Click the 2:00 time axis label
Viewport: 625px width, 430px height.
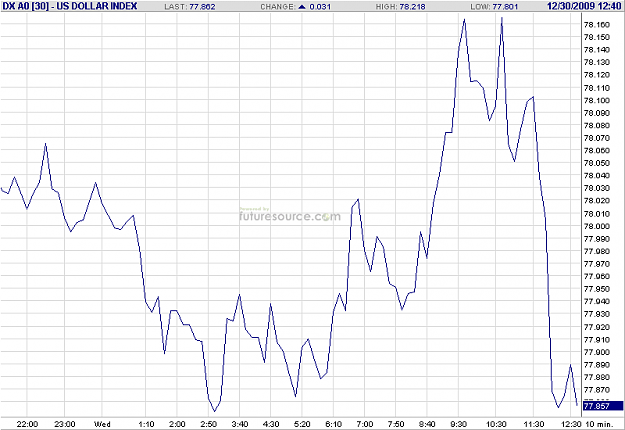[x=177, y=424]
